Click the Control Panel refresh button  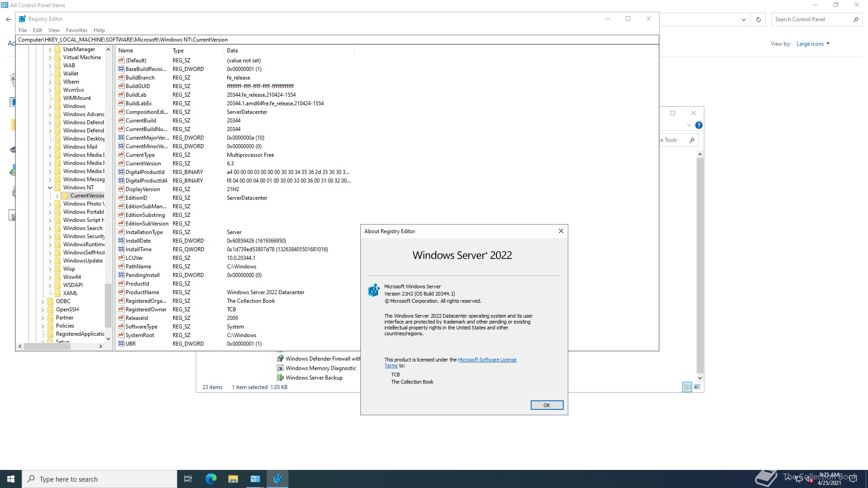tap(759, 19)
